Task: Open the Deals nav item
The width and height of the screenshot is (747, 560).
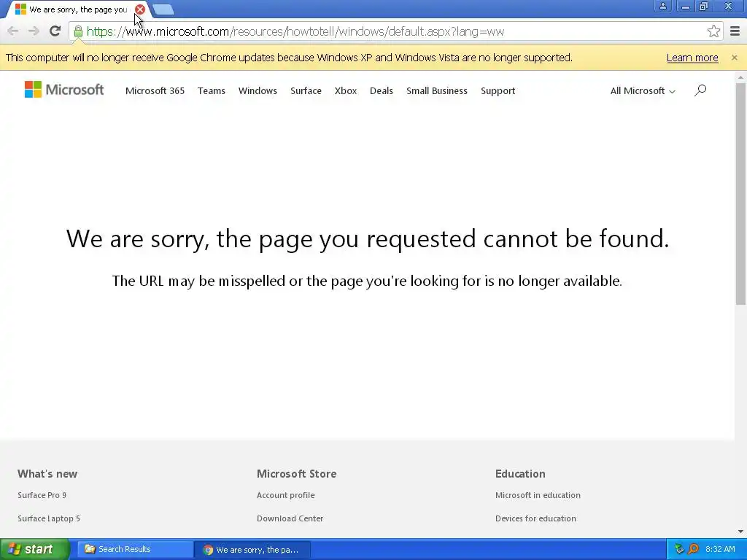Action: click(381, 91)
